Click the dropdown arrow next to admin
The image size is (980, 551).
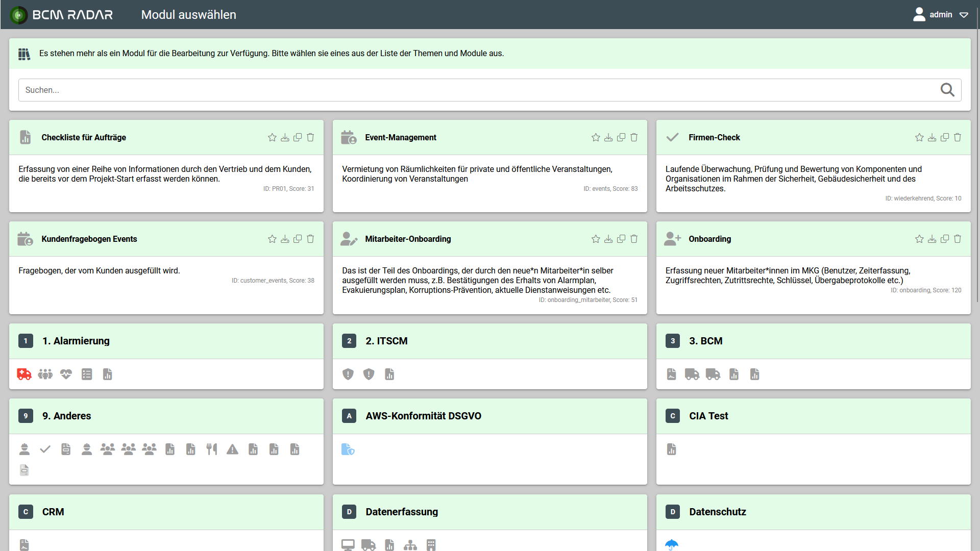click(964, 15)
